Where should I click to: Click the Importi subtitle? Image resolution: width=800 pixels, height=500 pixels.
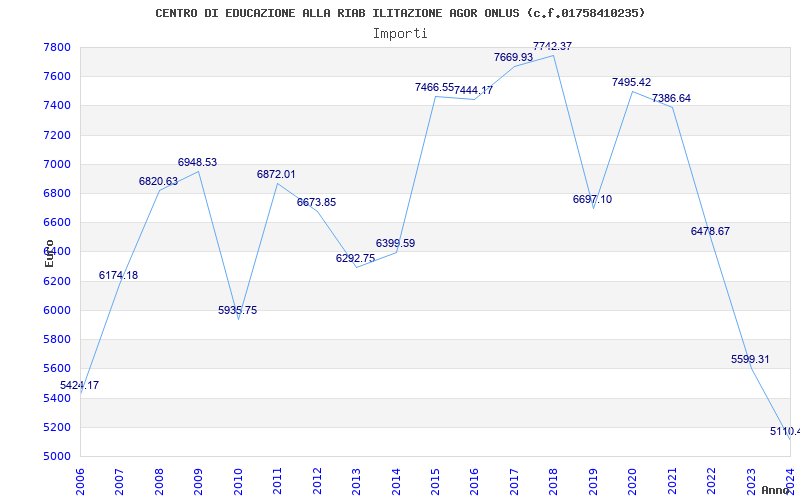pyautogui.click(x=400, y=34)
